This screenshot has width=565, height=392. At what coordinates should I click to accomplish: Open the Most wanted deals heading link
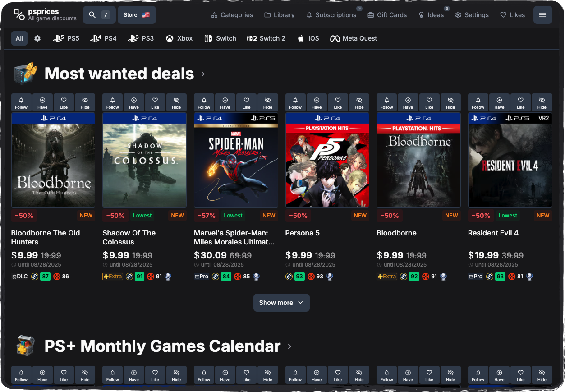tap(119, 74)
